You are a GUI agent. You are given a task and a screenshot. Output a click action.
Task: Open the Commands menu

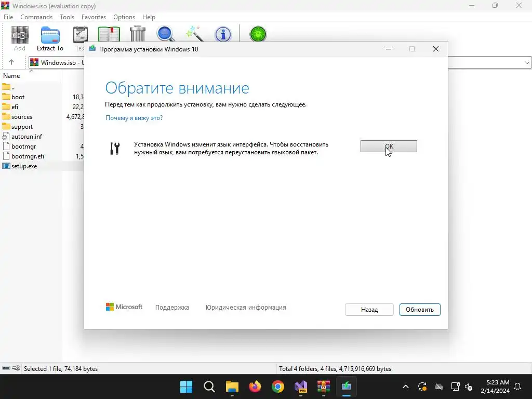[36, 17]
